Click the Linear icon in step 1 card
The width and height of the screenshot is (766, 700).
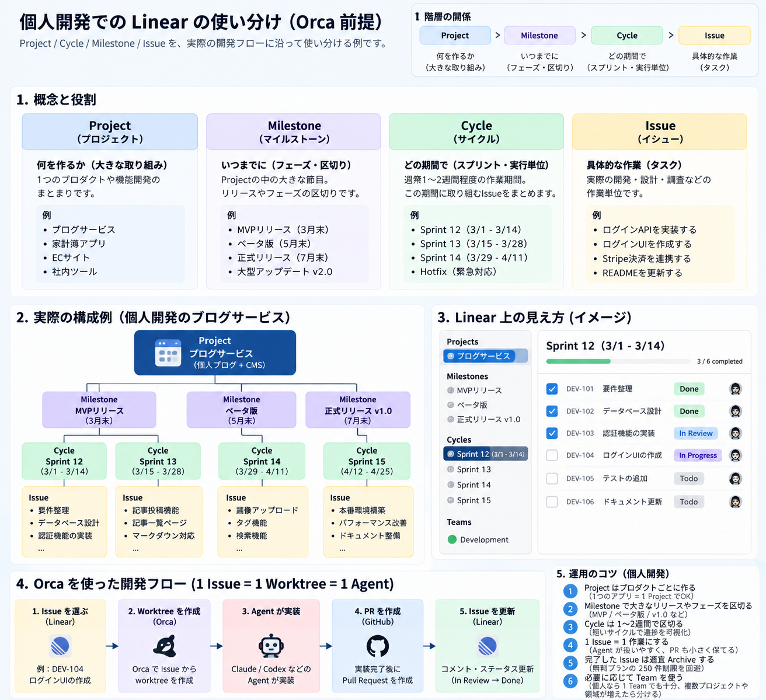[x=60, y=646]
